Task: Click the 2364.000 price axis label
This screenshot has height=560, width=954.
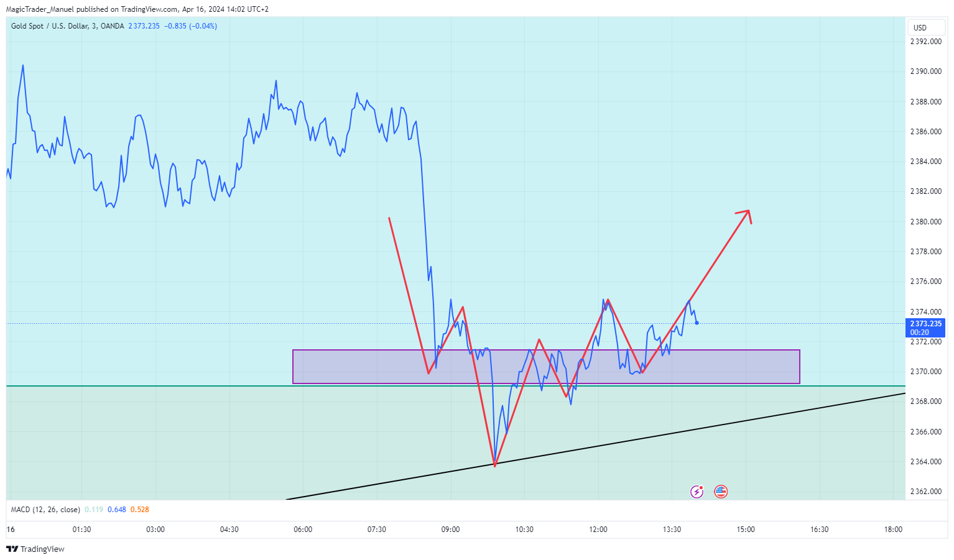Action: (926, 462)
